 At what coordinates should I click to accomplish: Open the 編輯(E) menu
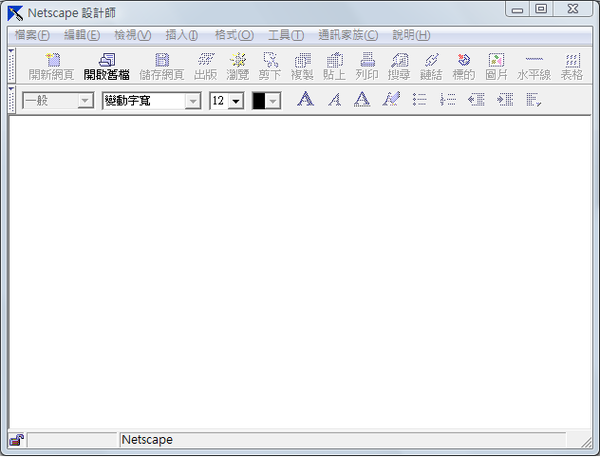point(82,35)
